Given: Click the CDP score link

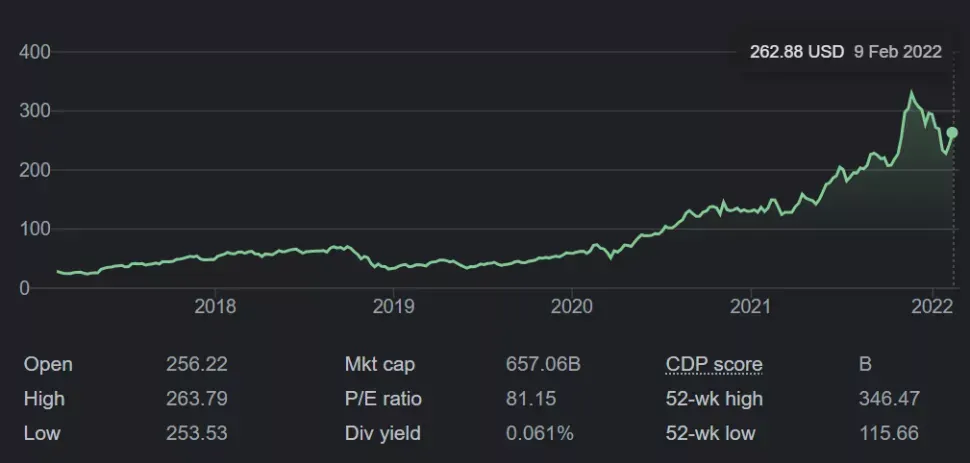Looking at the screenshot, I should (x=714, y=365).
